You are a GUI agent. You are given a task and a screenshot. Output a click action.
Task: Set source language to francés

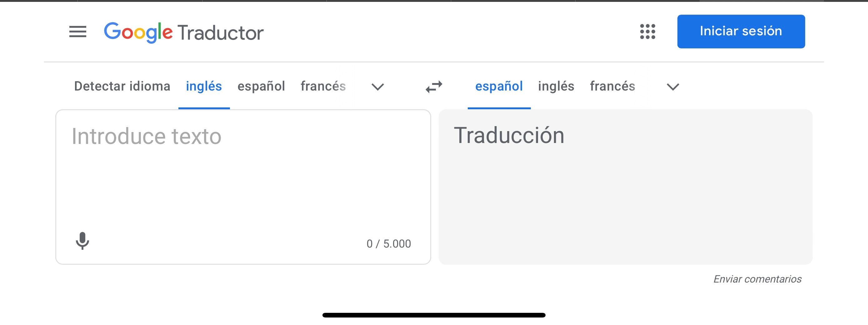click(323, 86)
